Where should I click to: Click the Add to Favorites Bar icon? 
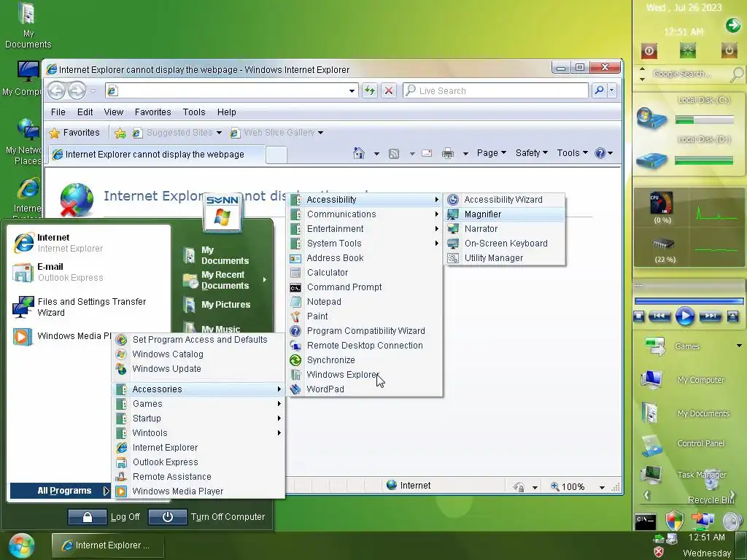pos(120,133)
